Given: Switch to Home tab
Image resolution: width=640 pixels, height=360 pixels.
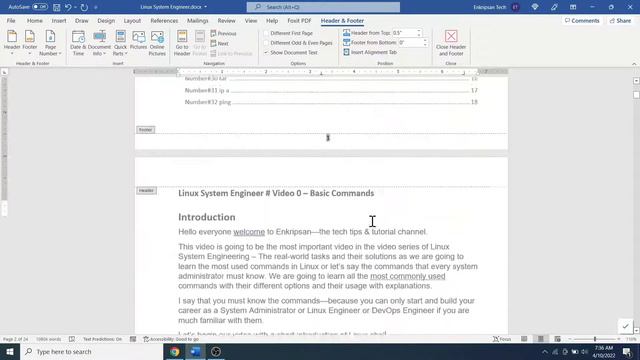Looking at the screenshot, I should pos(35,20).
